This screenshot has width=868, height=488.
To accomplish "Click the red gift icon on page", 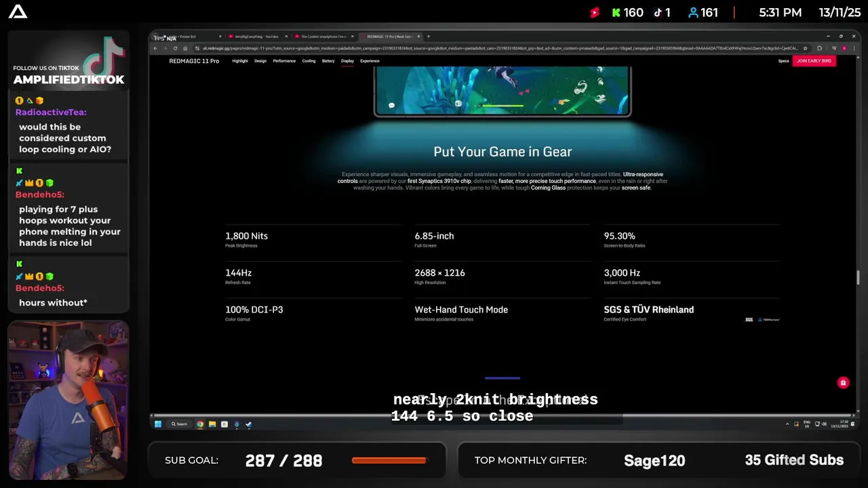I will pyautogui.click(x=843, y=383).
